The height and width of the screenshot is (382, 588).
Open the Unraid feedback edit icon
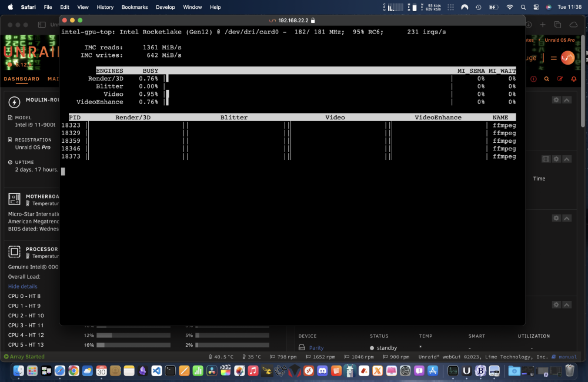click(560, 79)
